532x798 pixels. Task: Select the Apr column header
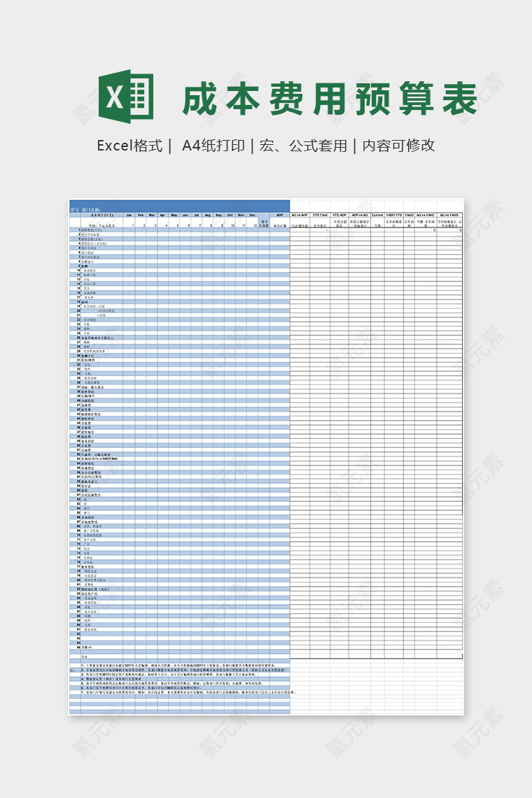163,216
